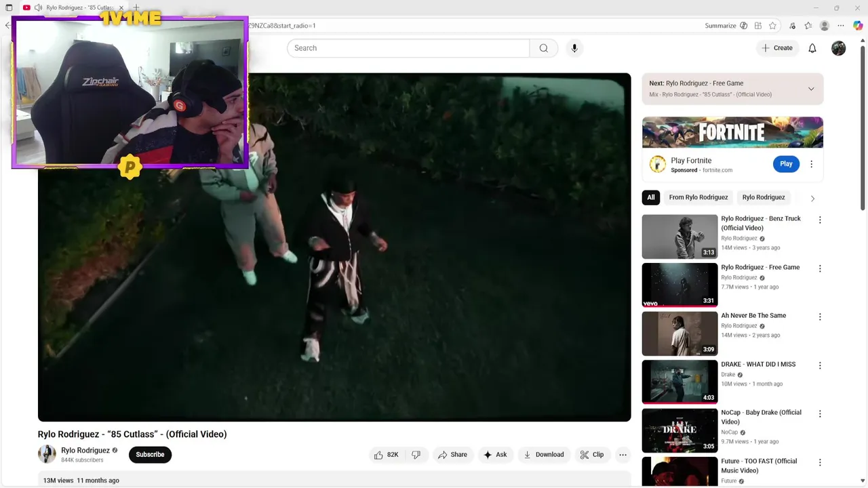Click the Fortnite banner ad image
The image size is (868, 488).
[732, 132]
